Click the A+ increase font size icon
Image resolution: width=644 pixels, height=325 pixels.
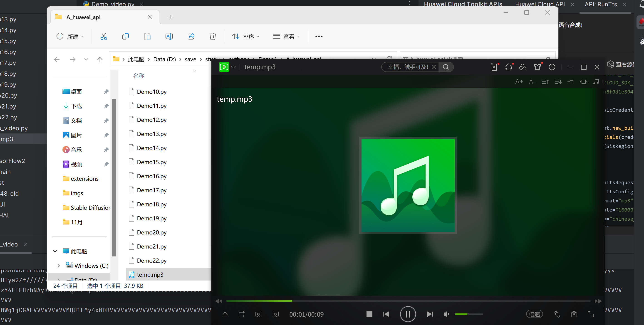coord(519,82)
